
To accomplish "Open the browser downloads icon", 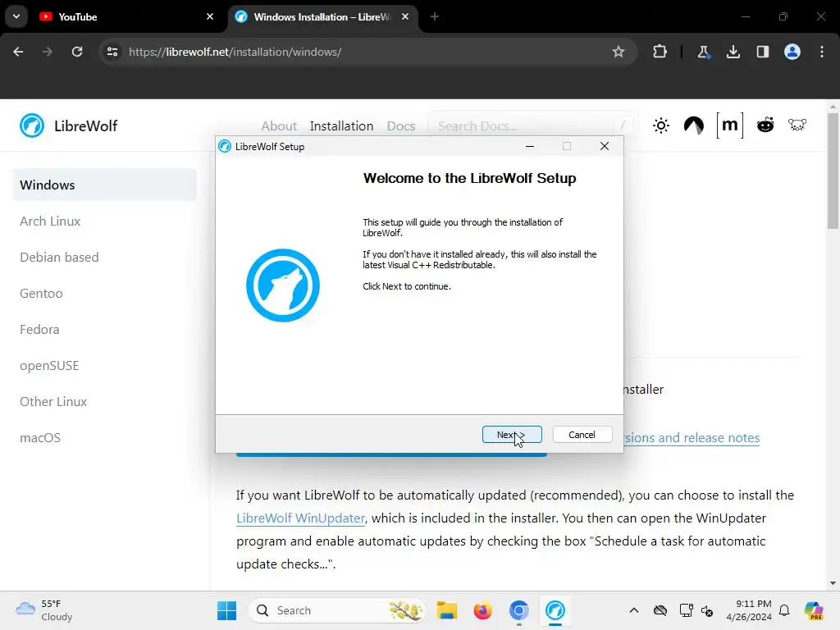I will tap(733, 52).
